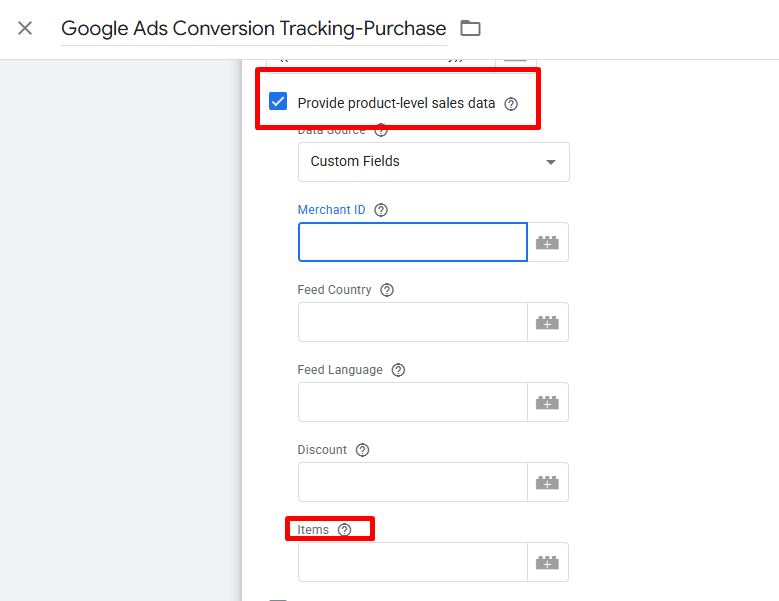
Task: Insert variable for Feed Country field
Action: point(547,322)
